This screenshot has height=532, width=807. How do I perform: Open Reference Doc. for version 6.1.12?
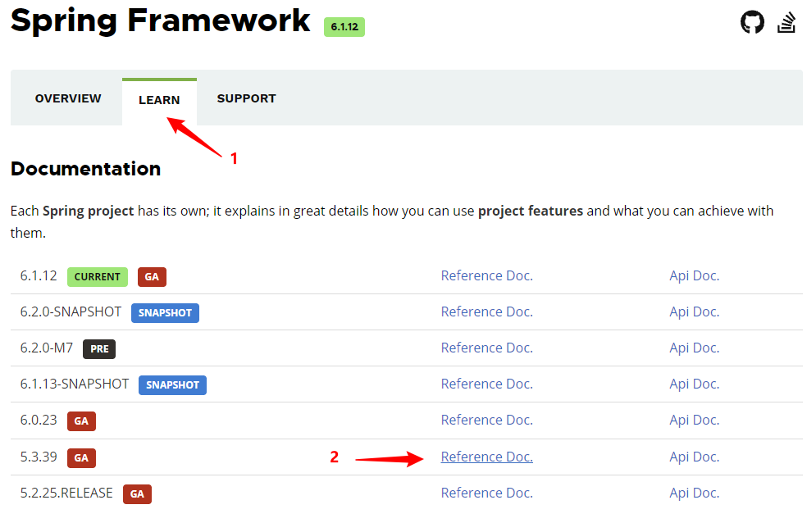click(487, 275)
